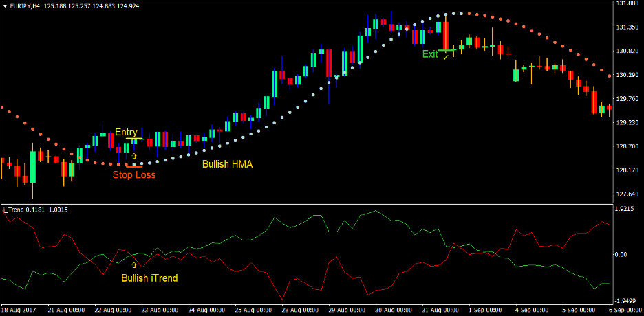Viewport: 644px width, 316px height.
Task: Click the 129.230 price axis label
Action: point(626,122)
